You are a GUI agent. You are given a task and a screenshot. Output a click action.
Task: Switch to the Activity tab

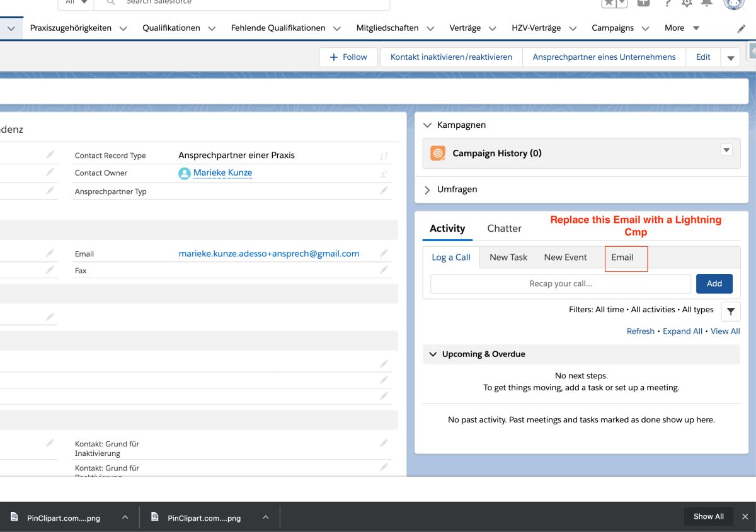click(447, 229)
